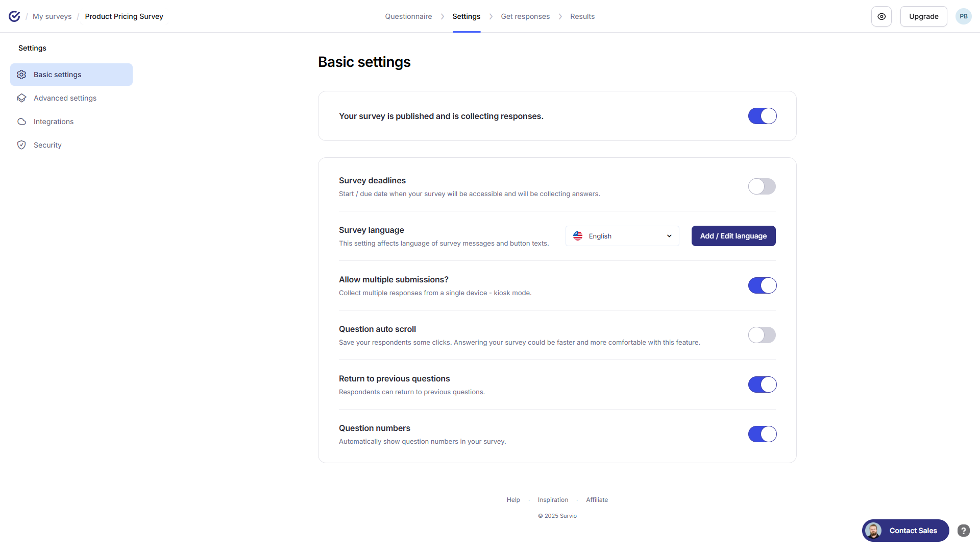Navigate to My surveys breadcrumb link
This screenshot has width=980, height=552.
pyautogui.click(x=52, y=16)
